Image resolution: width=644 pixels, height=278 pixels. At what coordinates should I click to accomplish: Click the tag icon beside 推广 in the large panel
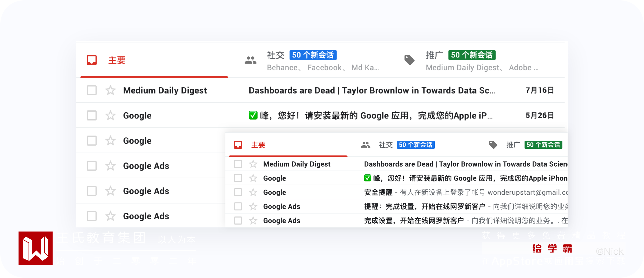(x=409, y=60)
